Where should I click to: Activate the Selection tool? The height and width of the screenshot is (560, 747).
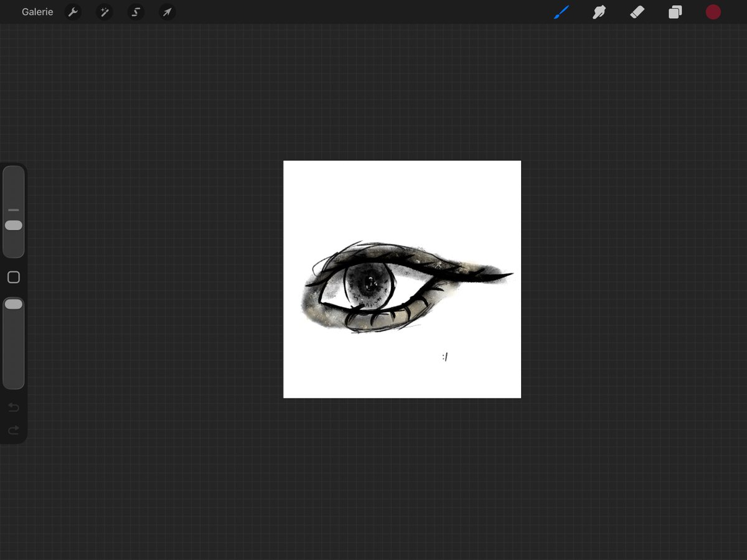tap(136, 12)
